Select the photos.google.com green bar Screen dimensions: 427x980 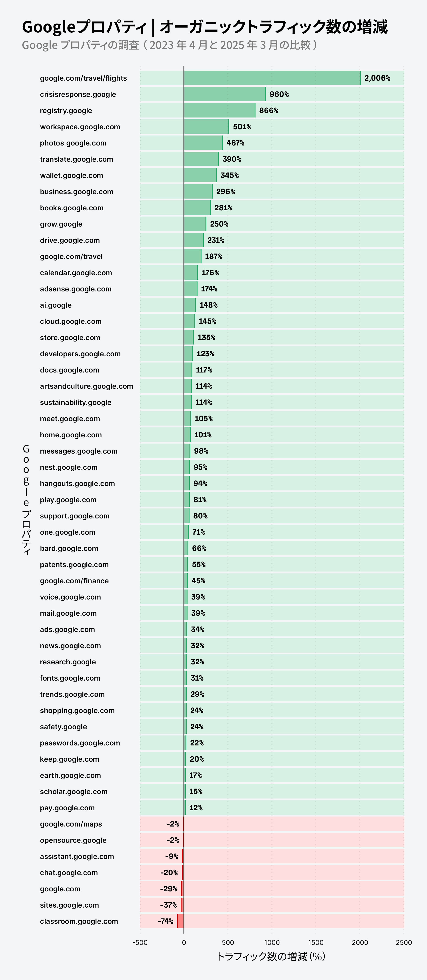pos(203,143)
